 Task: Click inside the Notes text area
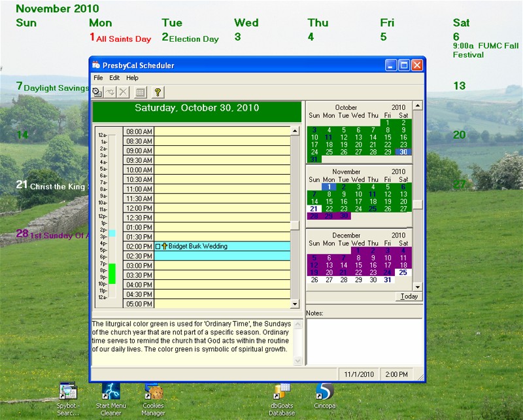pos(364,340)
